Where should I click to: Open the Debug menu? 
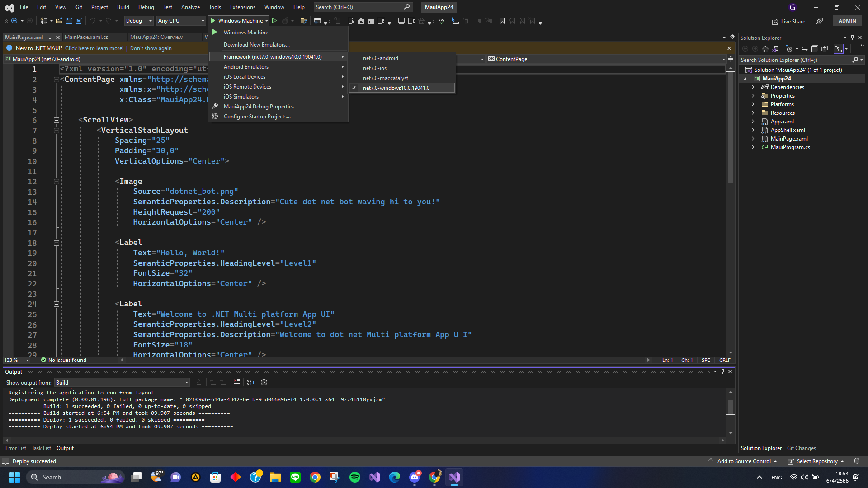pyautogui.click(x=146, y=7)
